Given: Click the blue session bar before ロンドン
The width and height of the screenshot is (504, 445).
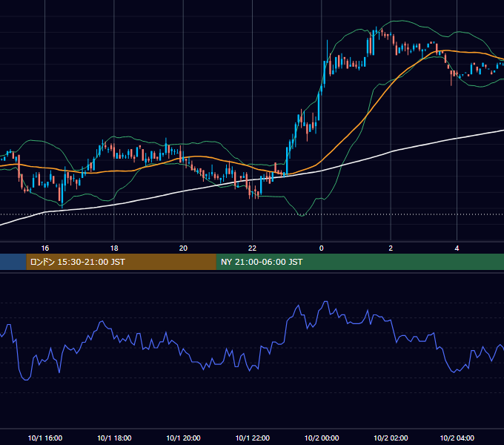Looking at the screenshot, I should [13, 262].
